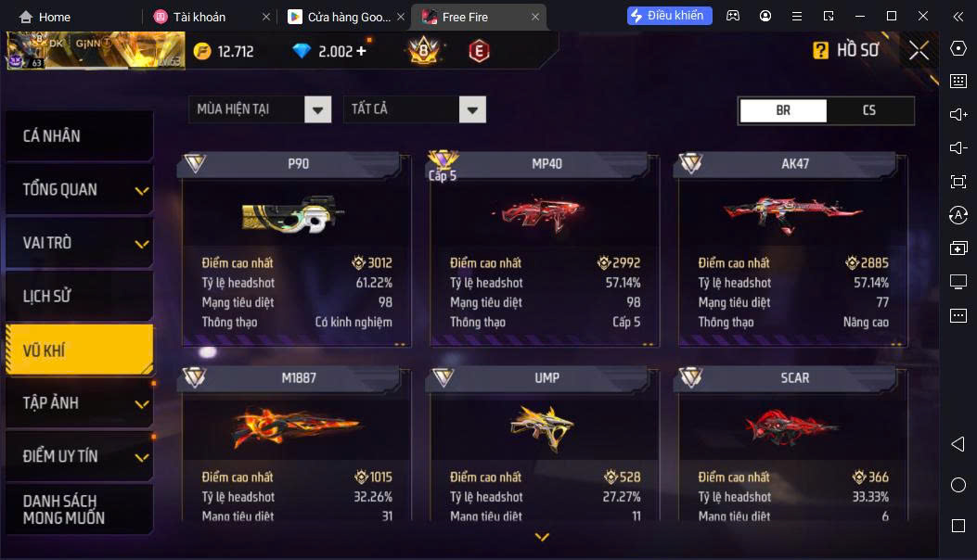This screenshot has height=560, width=977.
Task: Select the MP40 weapon stats card
Action: [544, 249]
